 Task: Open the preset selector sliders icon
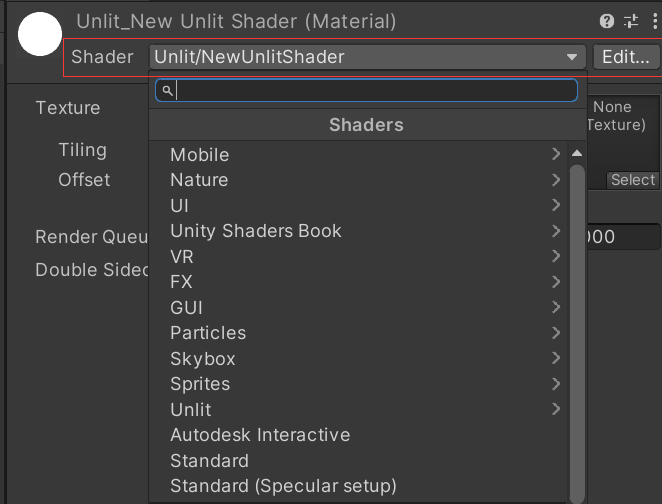[x=631, y=21]
